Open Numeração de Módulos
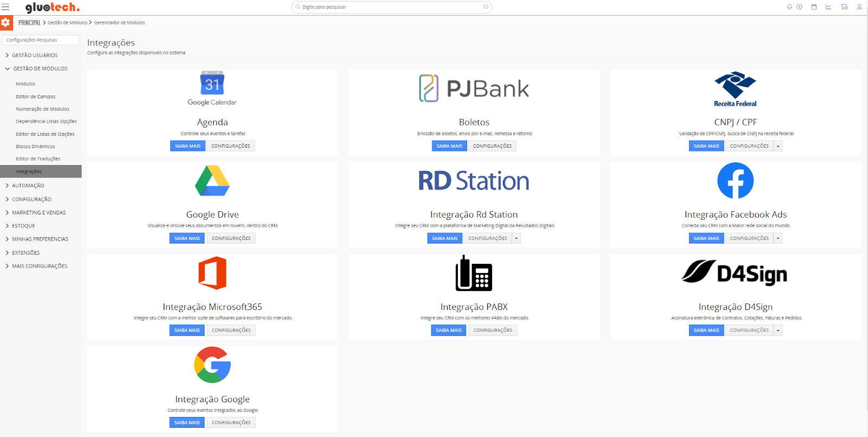 [x=42, y=109]
